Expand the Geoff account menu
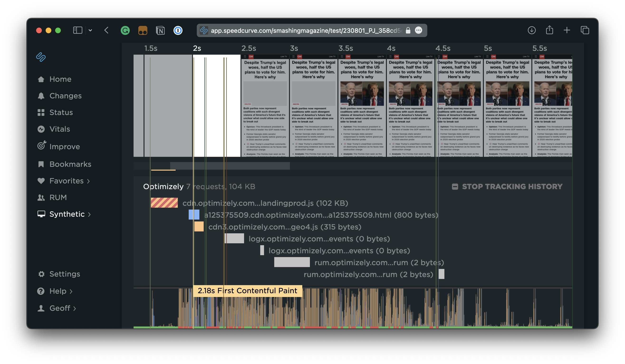The image size is (625, 364). point(75,308)
